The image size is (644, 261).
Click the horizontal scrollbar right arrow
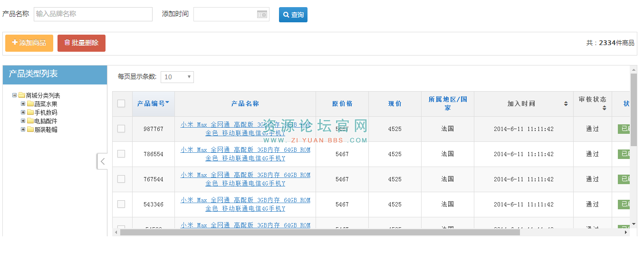click(626, 233)
